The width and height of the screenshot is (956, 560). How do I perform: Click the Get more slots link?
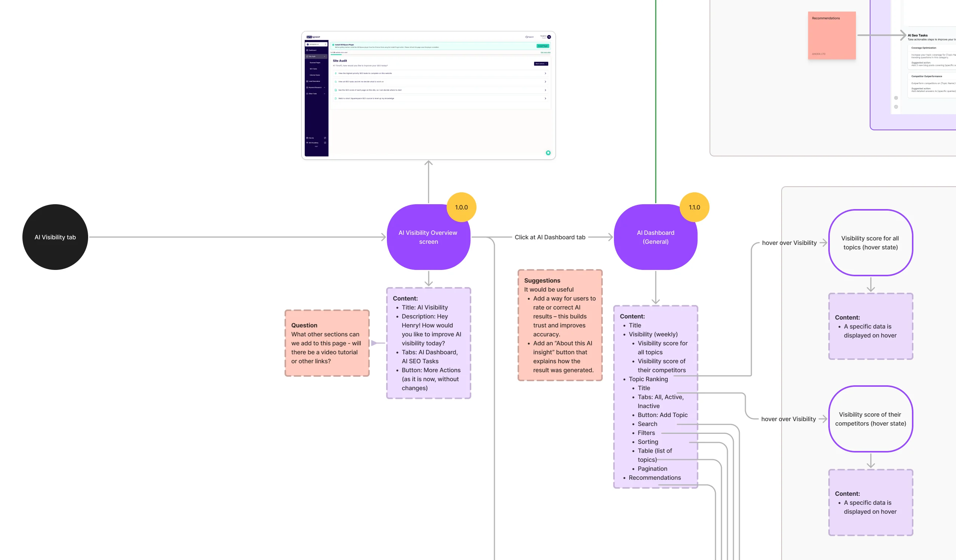point(545,52)
